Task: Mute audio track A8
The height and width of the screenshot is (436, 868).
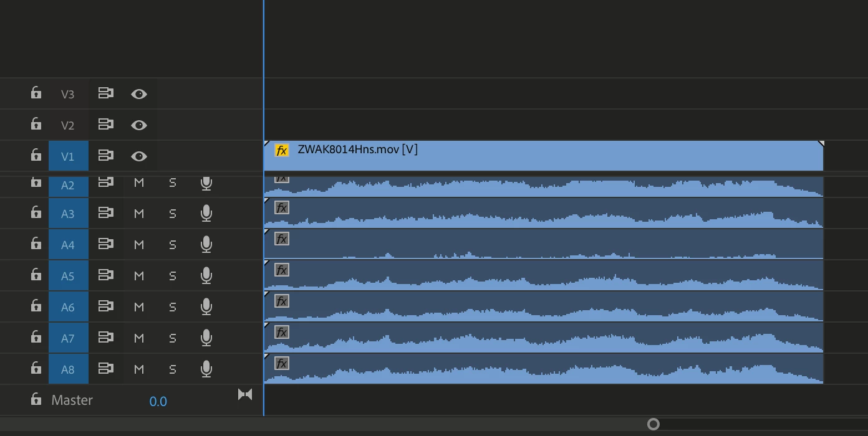Action: tap(139, 369)
